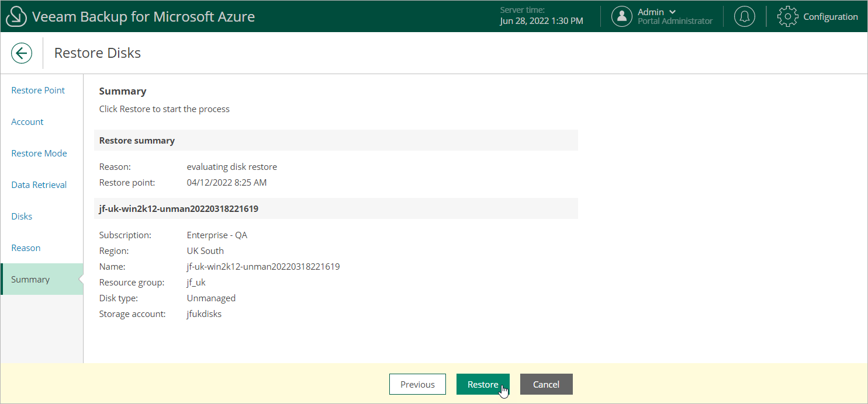
Task: Open the notifications bell icon
Action: 745,16
